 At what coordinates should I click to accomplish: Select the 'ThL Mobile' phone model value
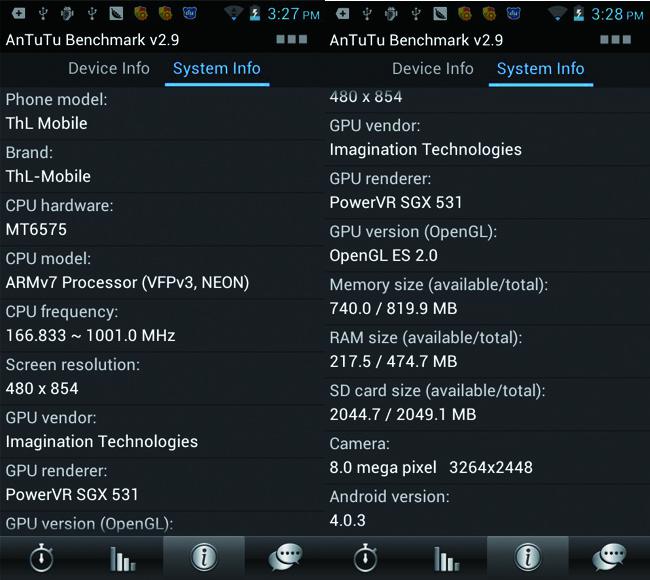[46, 123]
